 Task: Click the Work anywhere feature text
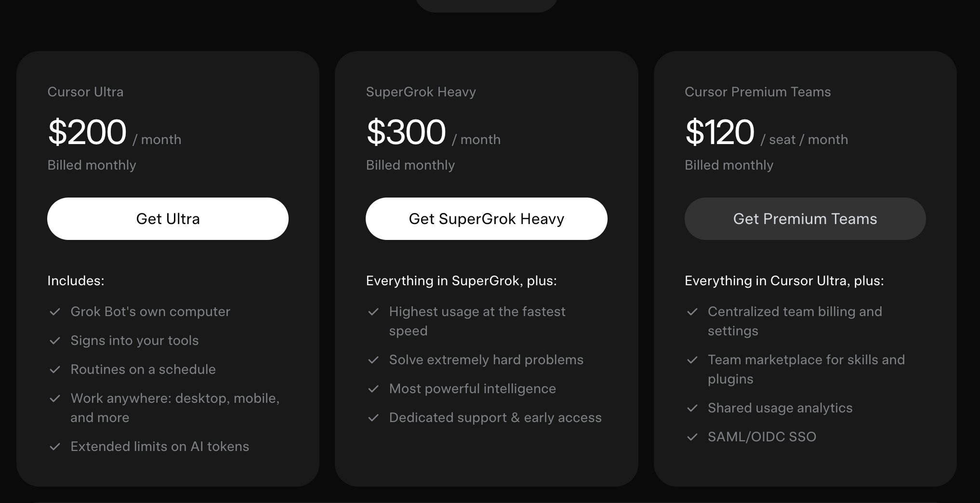[175, 408]
